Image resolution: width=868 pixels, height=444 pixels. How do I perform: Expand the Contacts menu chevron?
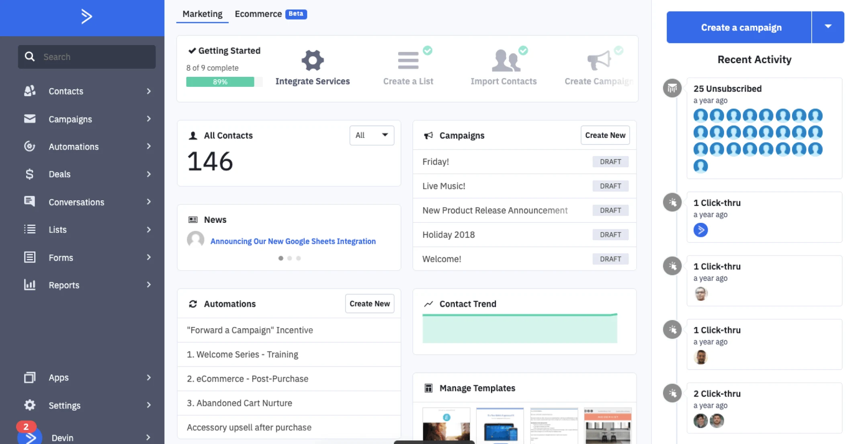149,91
